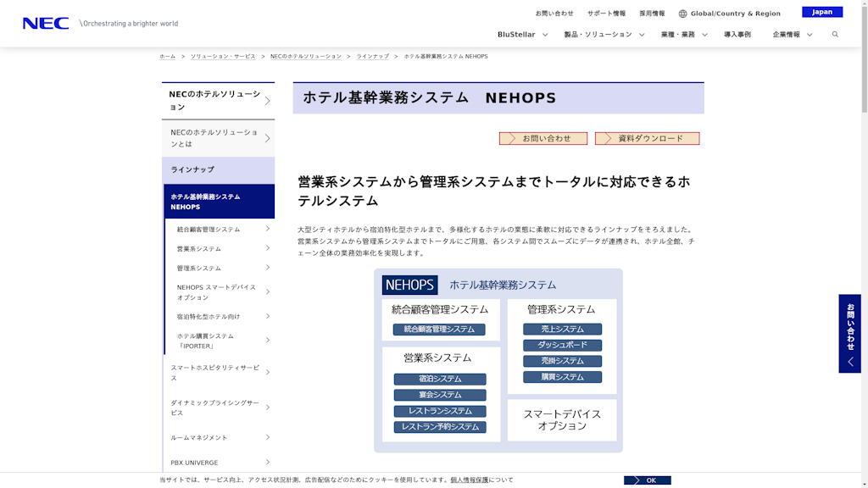Click the 購買システム diagram button
The width and height of the screenshot is (868, 488).
[x=562, y=377]
